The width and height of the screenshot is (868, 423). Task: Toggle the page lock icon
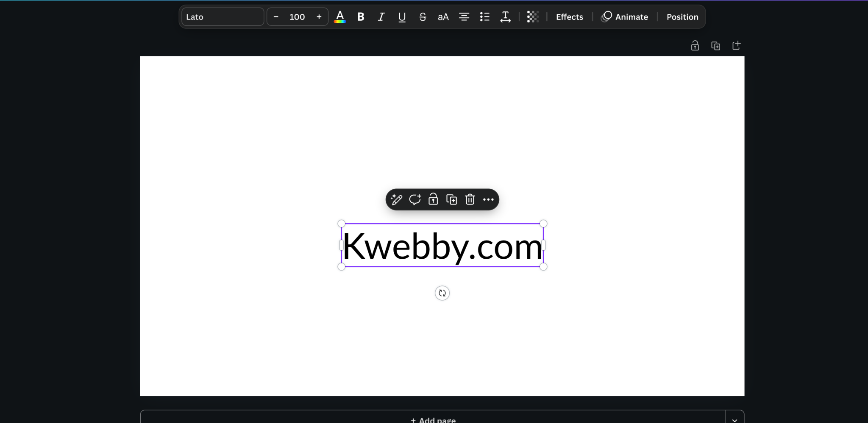coord(695,45)
